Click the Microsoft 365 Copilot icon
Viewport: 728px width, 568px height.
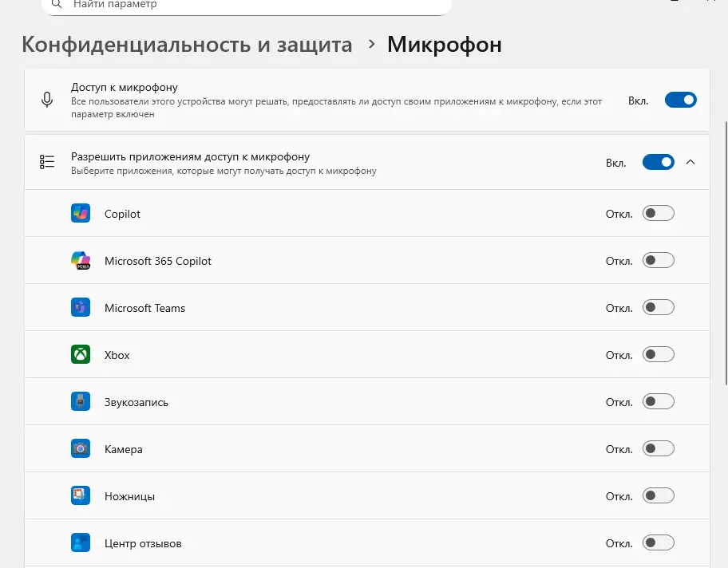point(81,261)
